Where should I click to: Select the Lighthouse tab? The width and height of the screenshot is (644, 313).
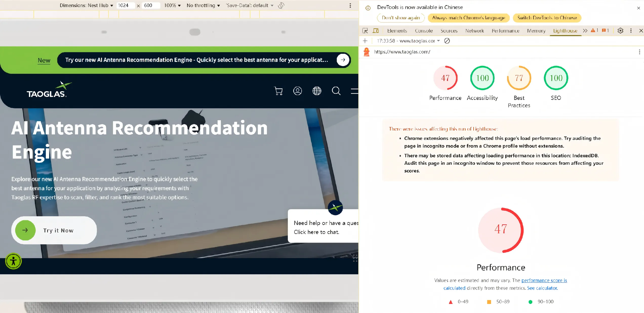565,31
